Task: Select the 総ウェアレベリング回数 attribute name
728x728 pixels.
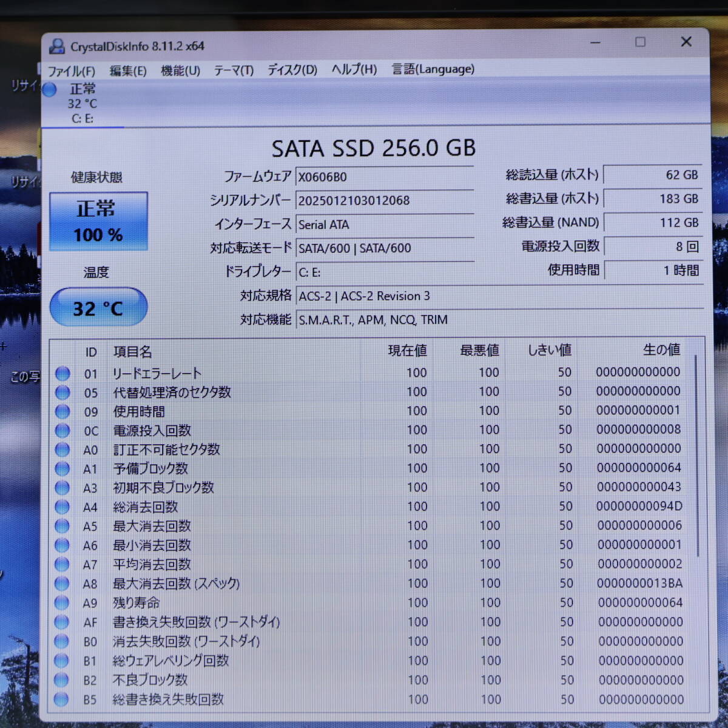Action: [171, 661]
